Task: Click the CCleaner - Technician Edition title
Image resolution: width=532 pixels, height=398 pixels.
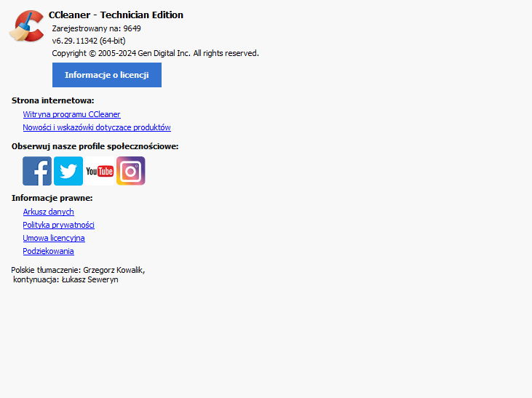Action: pyautogui.click(x=116, y=15)
